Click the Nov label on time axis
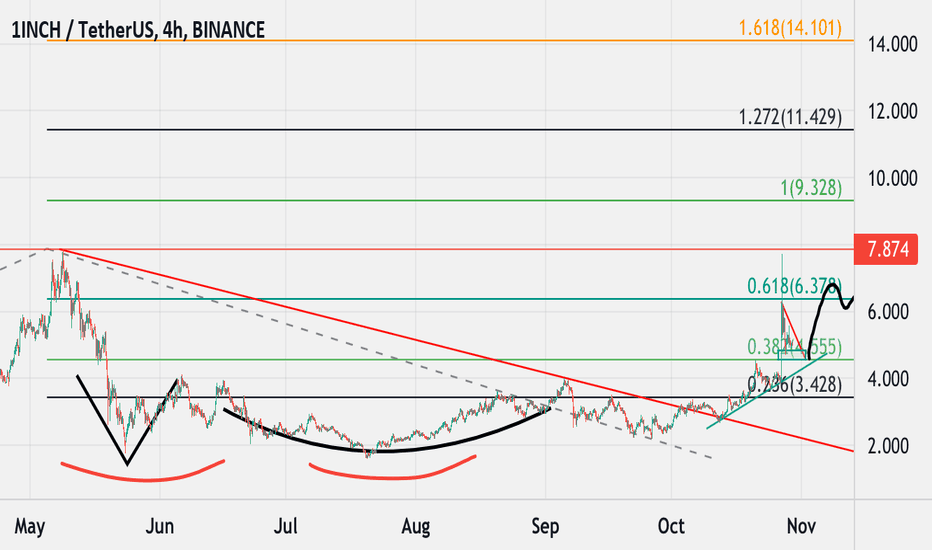 coord(801,527)
